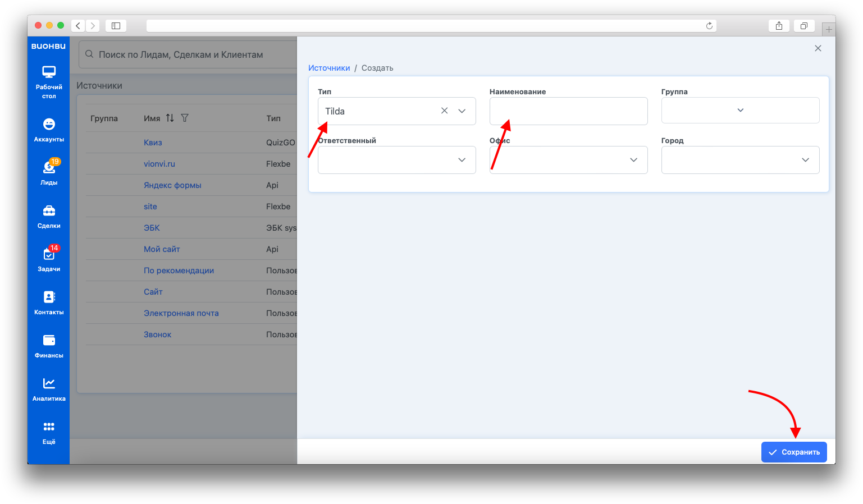Open the Сделки sidebar section
The width and height of the screenshot is (863, 504).
tap(49, 216)
